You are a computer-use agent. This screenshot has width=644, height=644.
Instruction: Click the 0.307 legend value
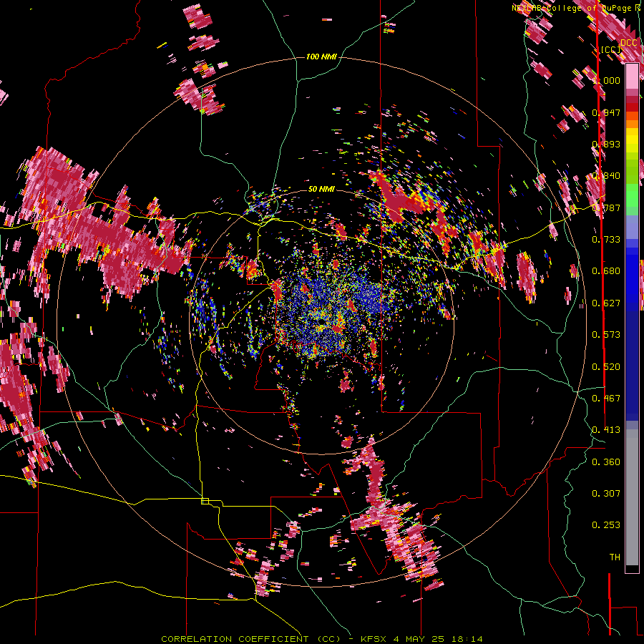point(606,494)
